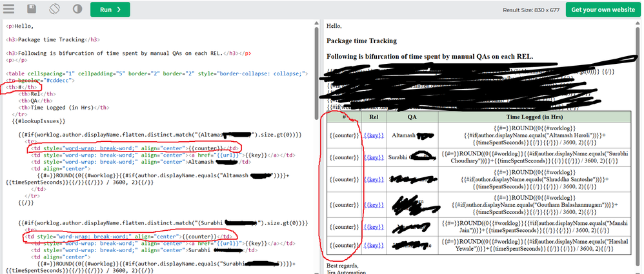Click the 'Result Size: 830 x 677' text
The height and width of the screenshot is (274, 644).
[531, 10]
